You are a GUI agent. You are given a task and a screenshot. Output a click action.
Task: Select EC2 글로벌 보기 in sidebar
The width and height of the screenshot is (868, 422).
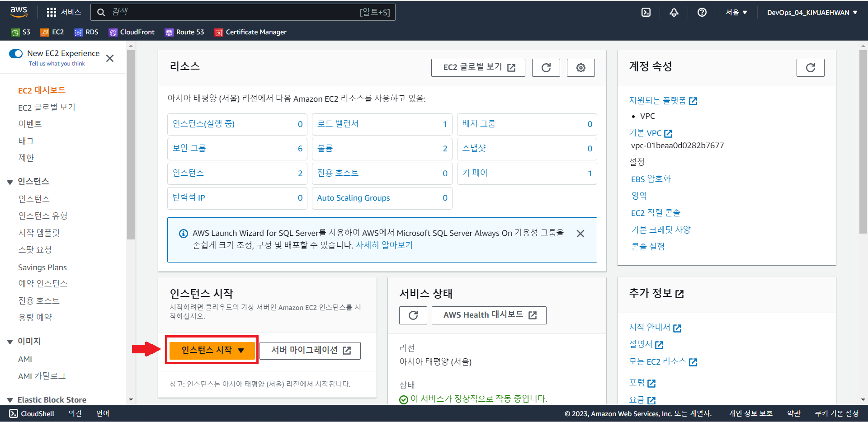tap(47, 108)
